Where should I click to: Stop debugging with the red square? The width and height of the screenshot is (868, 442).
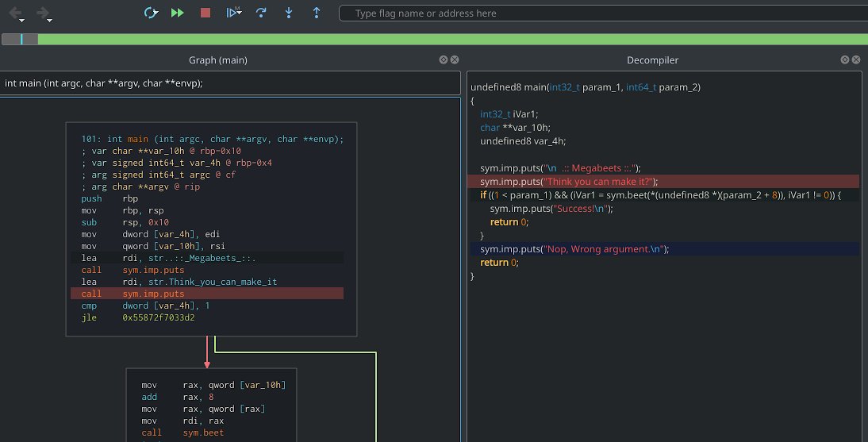[x=205, y=12]
